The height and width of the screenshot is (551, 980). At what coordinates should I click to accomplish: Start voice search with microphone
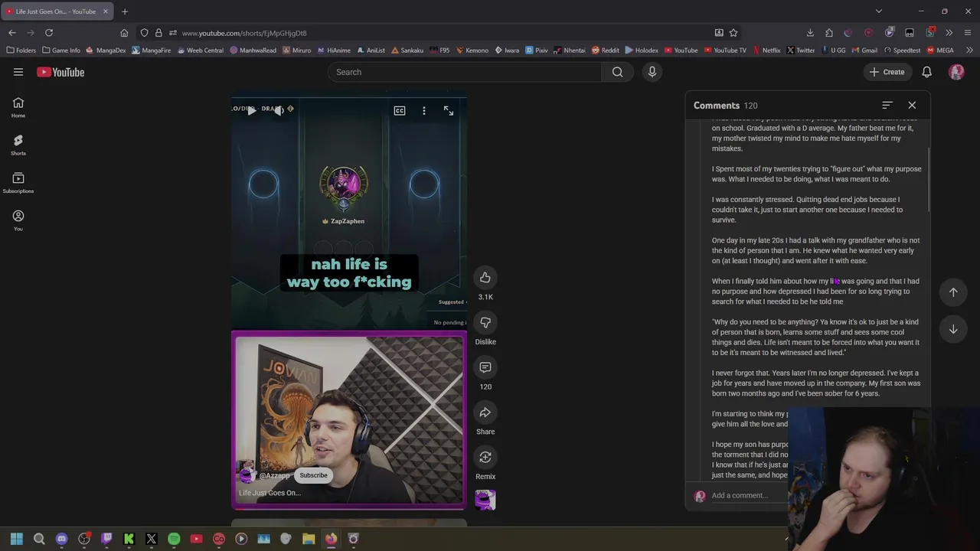click(652, 72)
